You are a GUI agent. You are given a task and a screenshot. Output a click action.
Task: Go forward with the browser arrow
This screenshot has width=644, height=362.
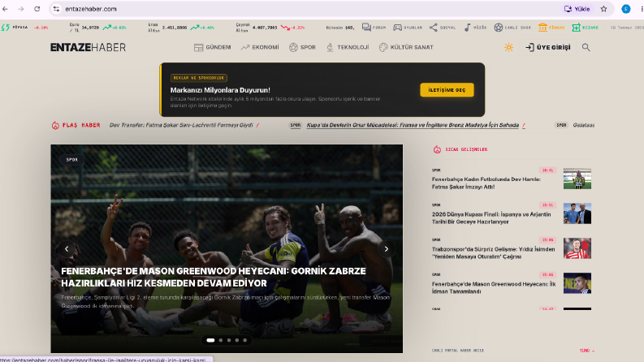click(x=21, y=9)
